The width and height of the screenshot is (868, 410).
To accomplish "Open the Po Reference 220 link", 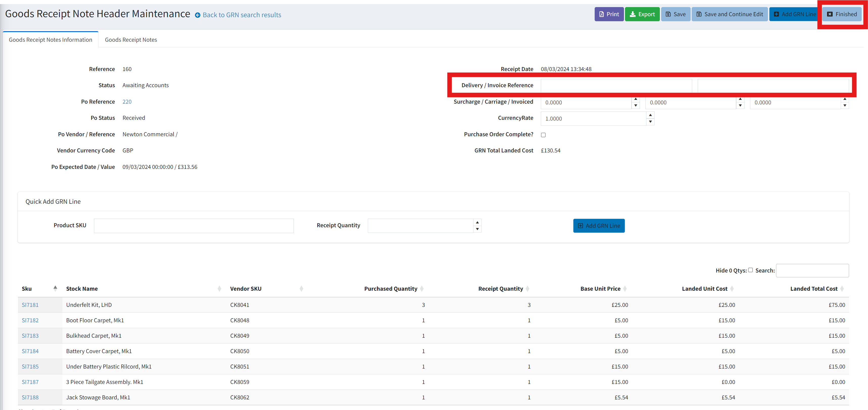I will (127, 101).
